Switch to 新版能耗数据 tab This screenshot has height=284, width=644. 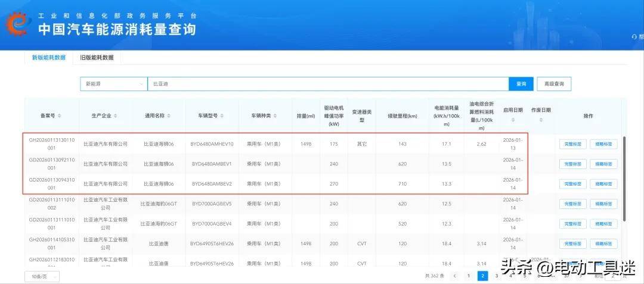click(x=49, y=58)
